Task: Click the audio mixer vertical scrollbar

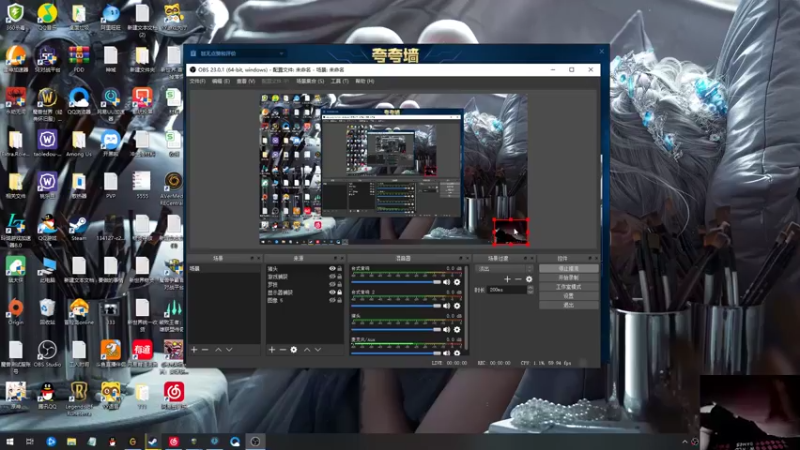Action: 466,309
